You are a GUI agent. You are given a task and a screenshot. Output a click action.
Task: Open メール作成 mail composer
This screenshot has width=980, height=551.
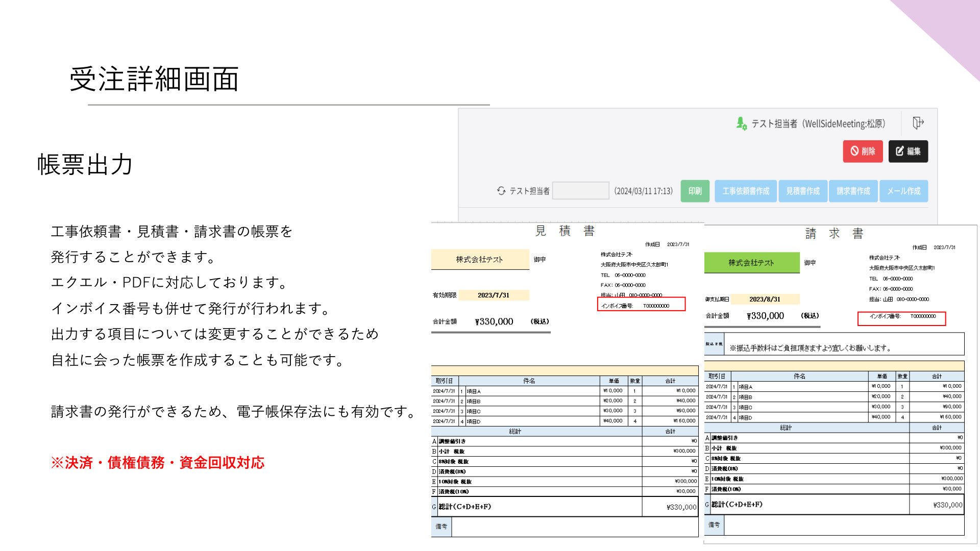click(x=903, y=191)
